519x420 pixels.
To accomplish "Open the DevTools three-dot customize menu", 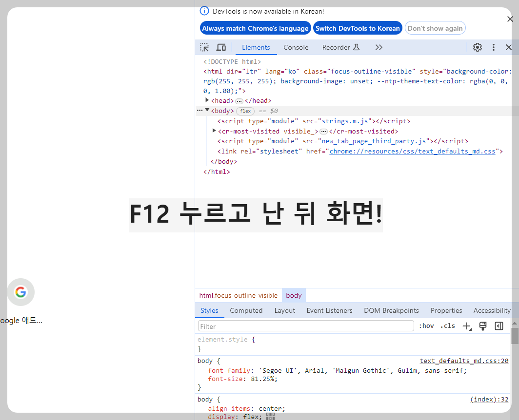I will pyautogui.click(x=494, y=47).
